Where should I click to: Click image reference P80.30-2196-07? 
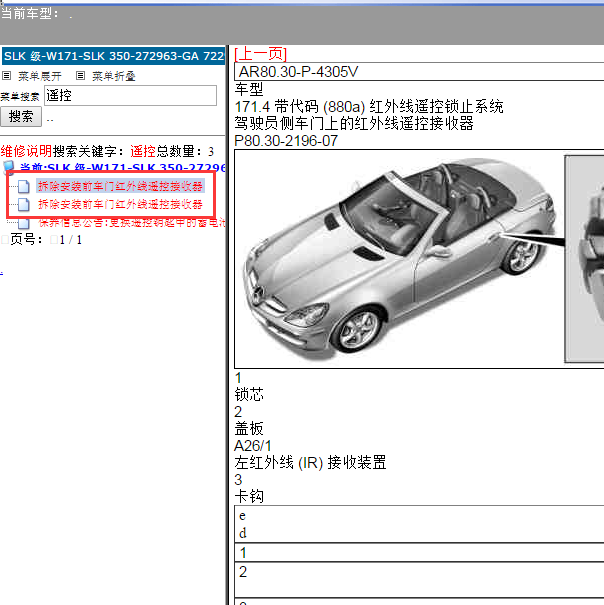[x=286, y=141]
